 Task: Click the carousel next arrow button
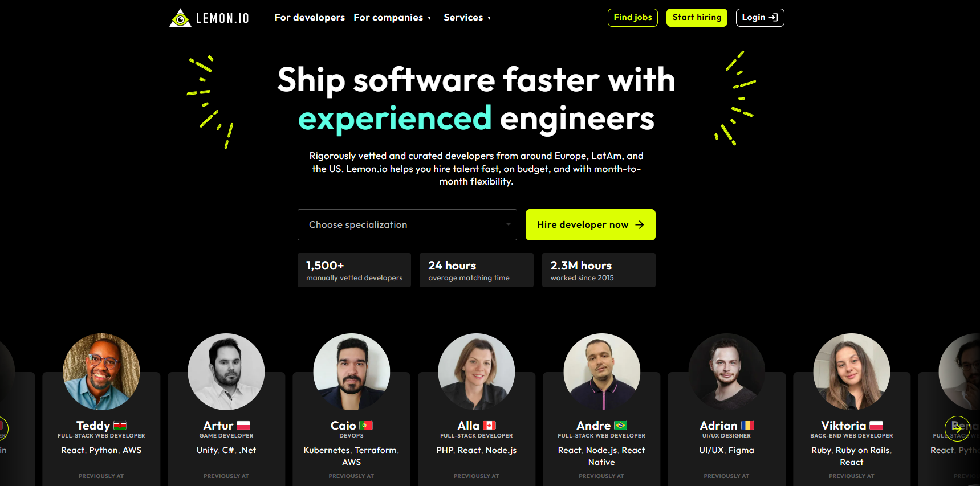[957, 429]
